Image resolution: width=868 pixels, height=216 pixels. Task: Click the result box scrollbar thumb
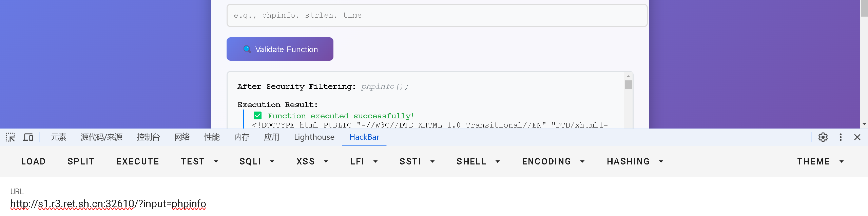coord(628,84)
